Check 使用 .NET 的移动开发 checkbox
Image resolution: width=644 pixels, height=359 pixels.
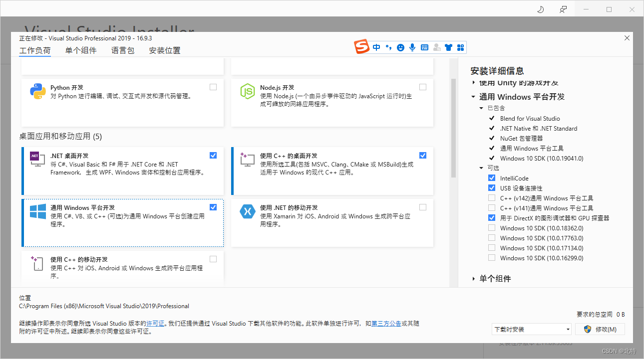(x=423, y=207)
